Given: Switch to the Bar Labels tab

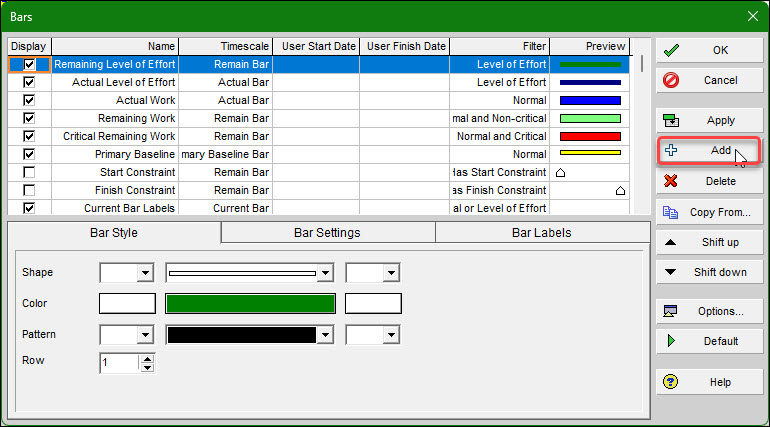Looking at the screenshot, I should [x=542, y=233].
